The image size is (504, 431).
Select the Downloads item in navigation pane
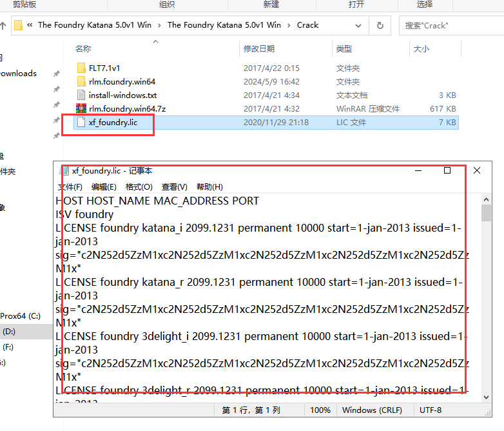(18, 74)
